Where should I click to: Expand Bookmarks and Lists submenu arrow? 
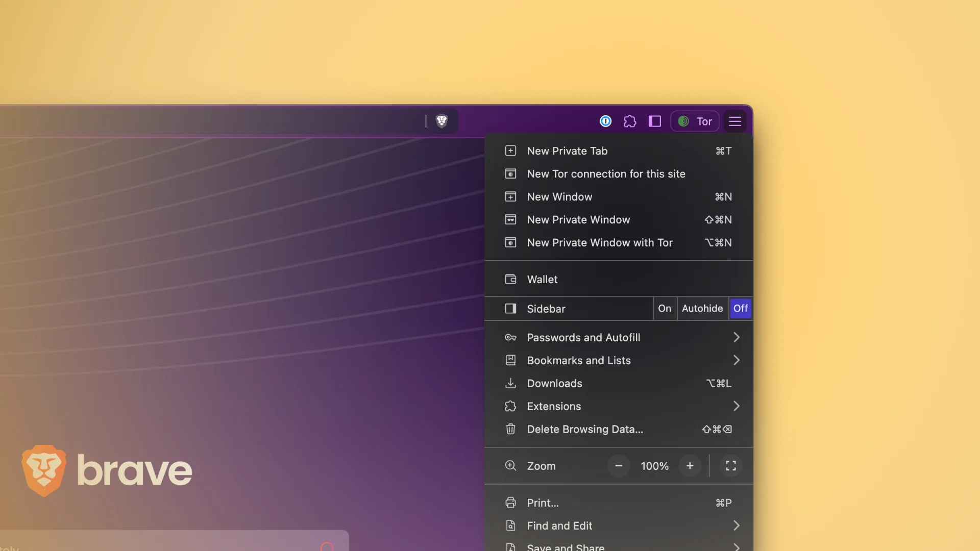point(736,360)
